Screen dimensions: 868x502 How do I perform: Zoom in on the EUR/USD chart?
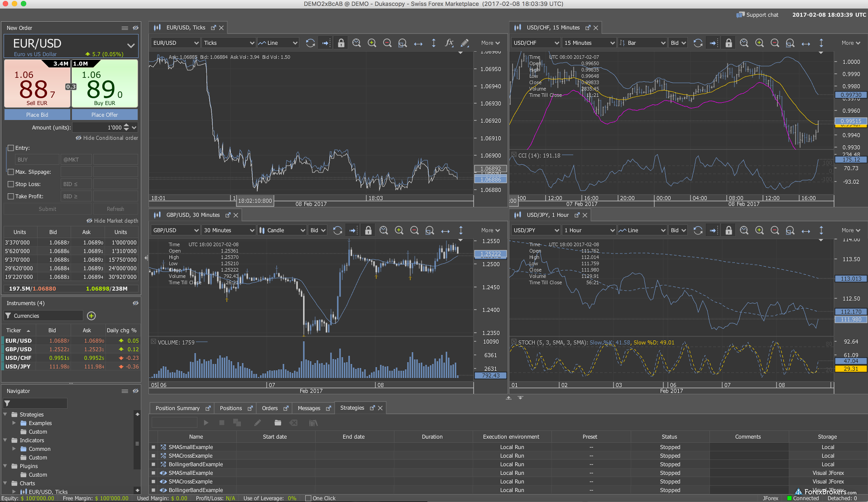click(372, 43)
